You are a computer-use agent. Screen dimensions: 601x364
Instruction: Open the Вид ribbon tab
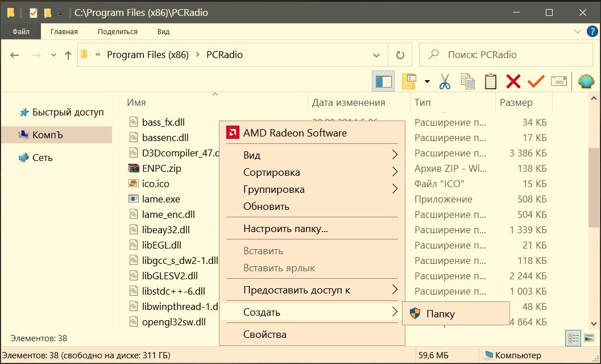point(163,31)
